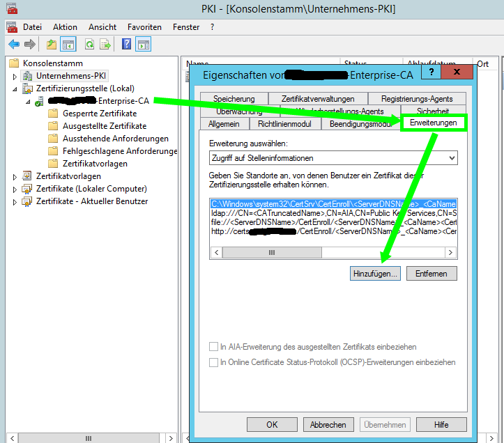Click the location list scroll right arrow
The height and width of the screenshot is (443, 504).
(450, 253)
